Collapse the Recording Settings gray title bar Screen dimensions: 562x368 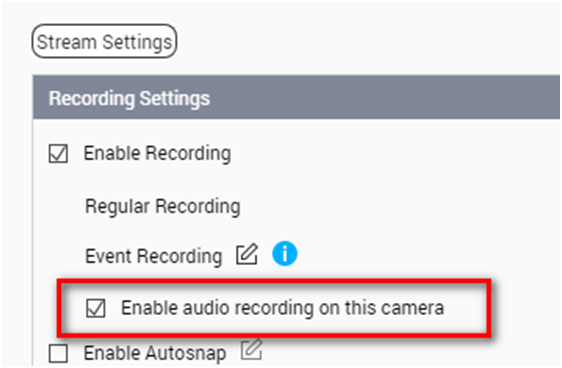click(x=296, y=97)
